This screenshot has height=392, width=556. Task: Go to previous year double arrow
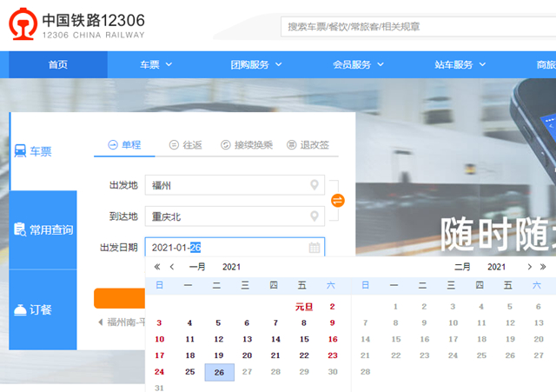pyautogui.click(x=157, y=267)
